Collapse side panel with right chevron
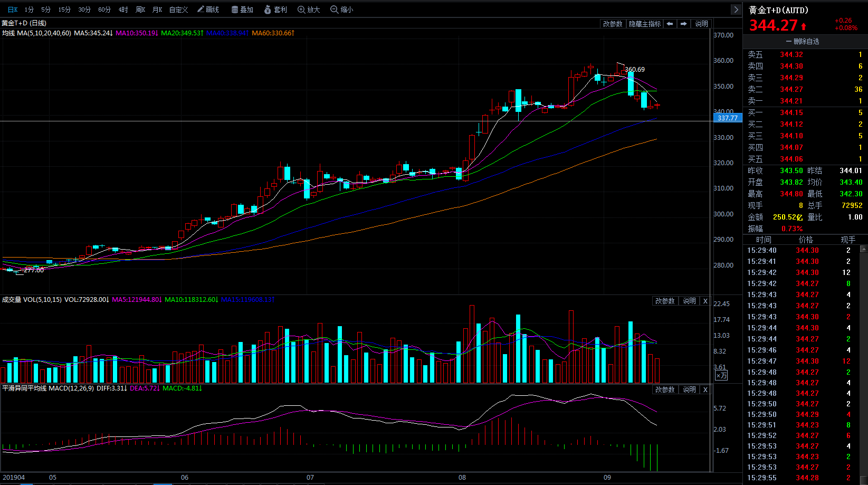Screen dimensions: 868x485 coord(736,9)
